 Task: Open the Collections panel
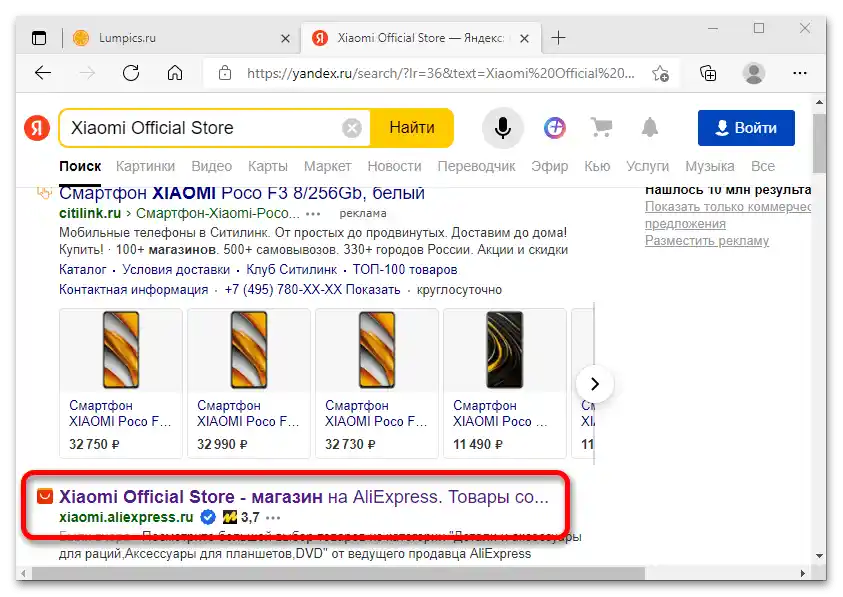tap(708, 73)
